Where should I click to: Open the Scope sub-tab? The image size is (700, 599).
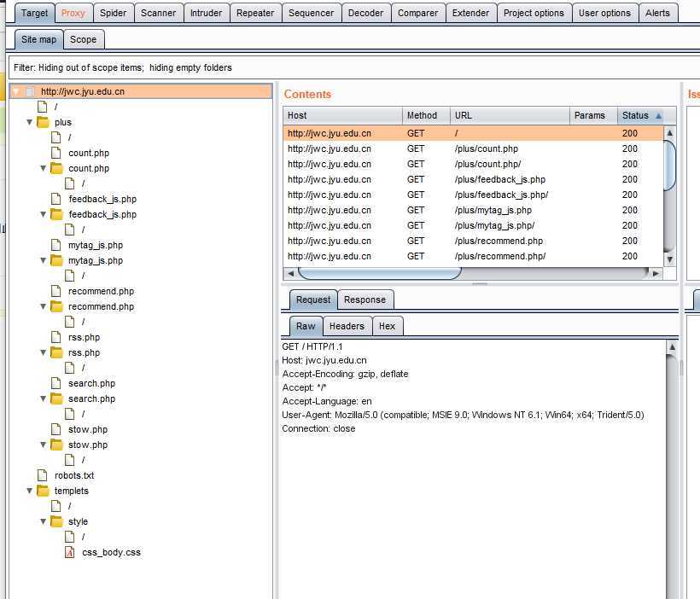84,39
